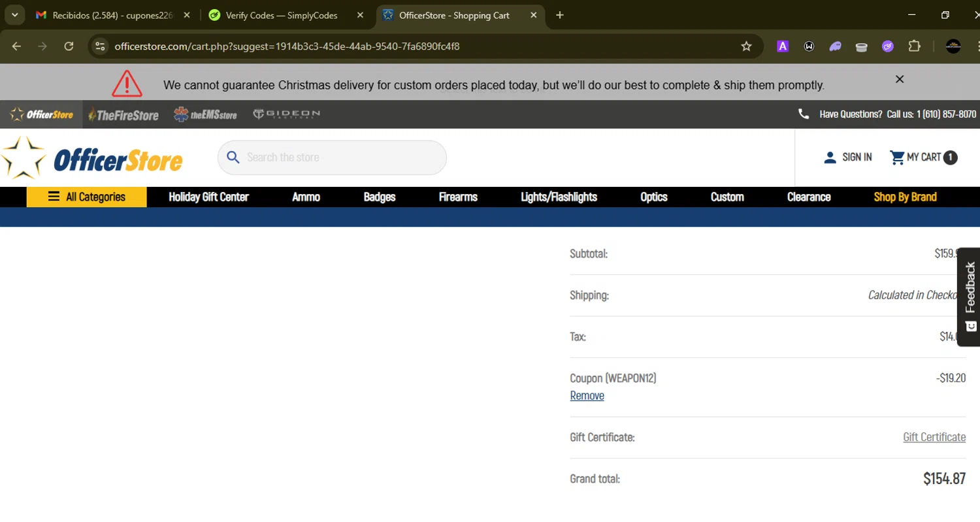Click the Sign In person icon
The width and height of the screenshot is (980, 522).
830,157
